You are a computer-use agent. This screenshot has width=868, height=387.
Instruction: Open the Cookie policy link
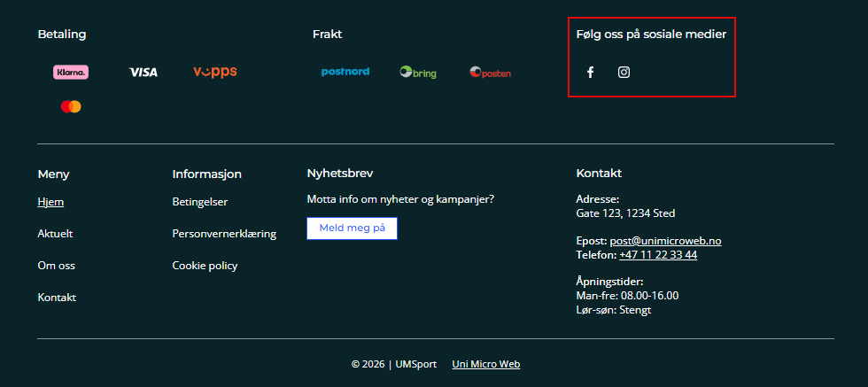[205, 266]
